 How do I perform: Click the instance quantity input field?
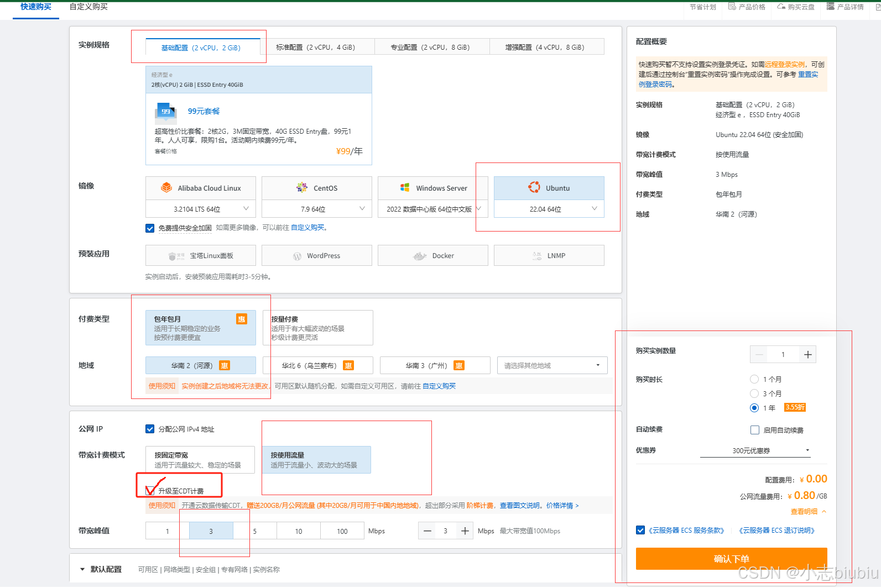tap(783, 355)
